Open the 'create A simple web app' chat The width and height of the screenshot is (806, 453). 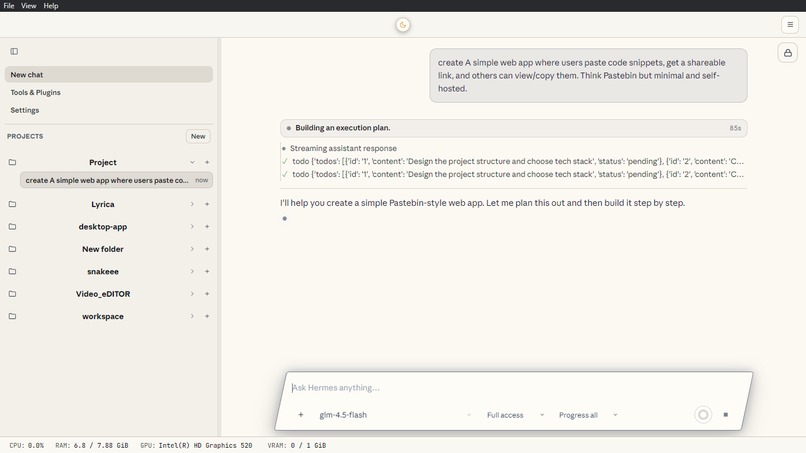[x=116, y=180]
